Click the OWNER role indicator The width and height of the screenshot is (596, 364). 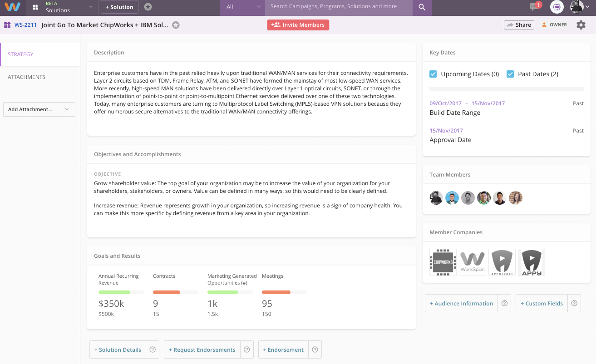coord(554,25)
